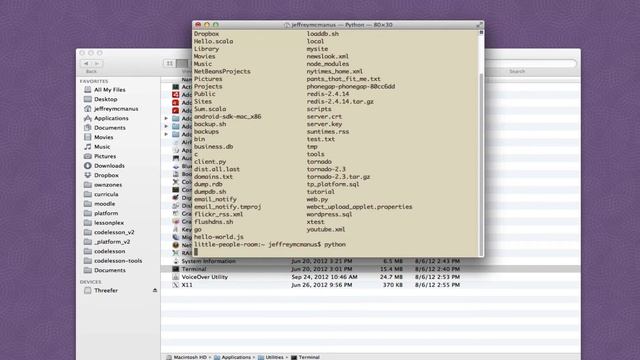This screenshot has height=360, width=640.
Task: Switch Finder to icon view
Action: click(x=169, y=63)
